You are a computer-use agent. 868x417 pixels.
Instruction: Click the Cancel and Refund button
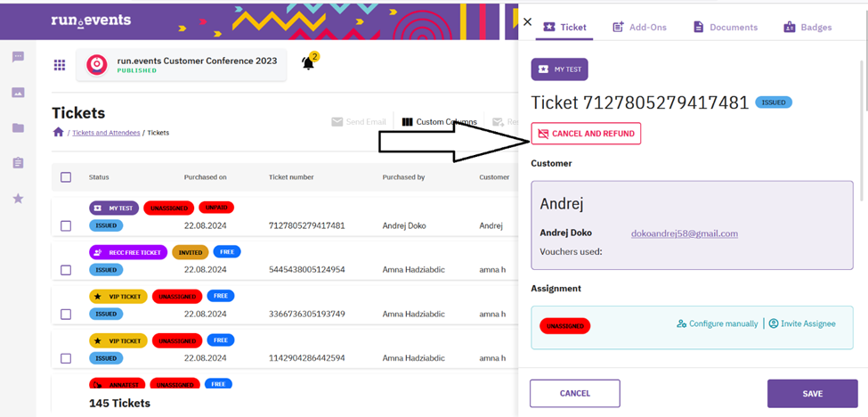click(586, 134)
